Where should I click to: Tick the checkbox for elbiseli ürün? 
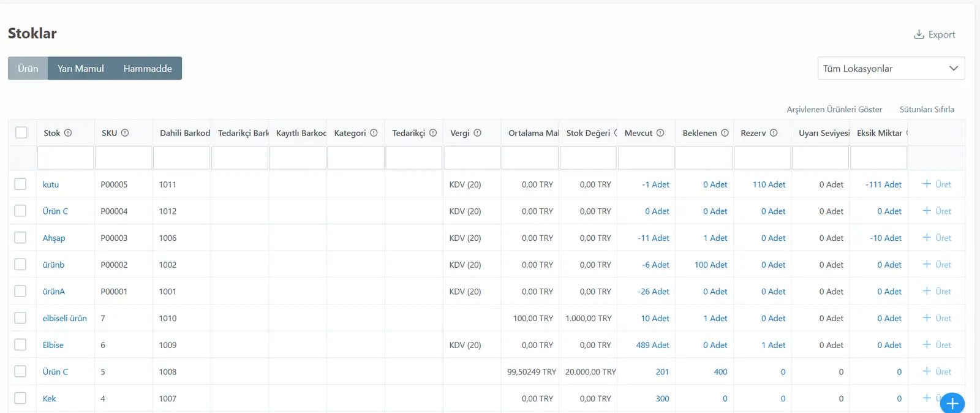point(20,317)
